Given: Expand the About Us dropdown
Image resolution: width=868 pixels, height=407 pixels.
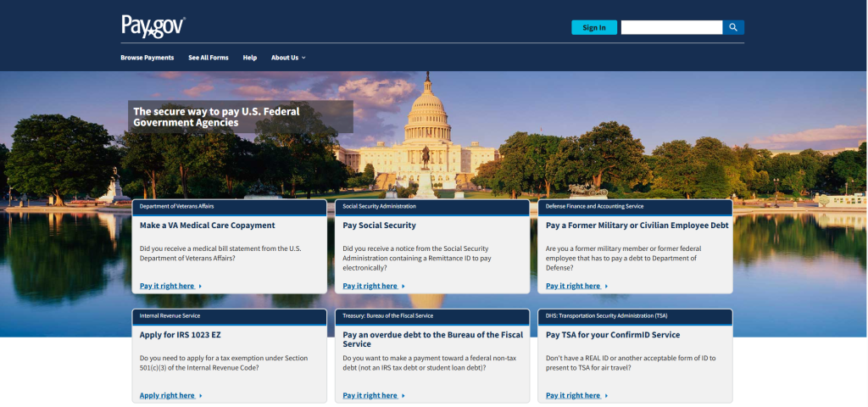Looking at the screenshot, I should tap(285, 58).
